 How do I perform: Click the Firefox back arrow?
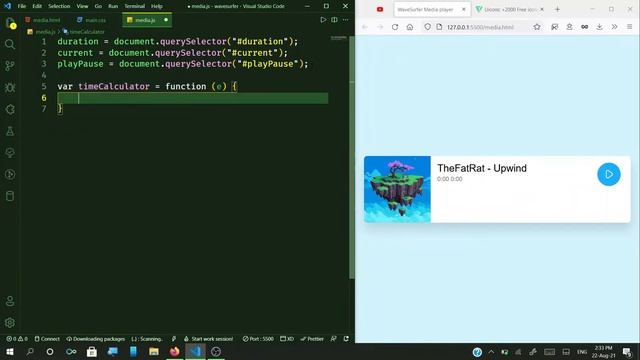click(x=365, y=27)
